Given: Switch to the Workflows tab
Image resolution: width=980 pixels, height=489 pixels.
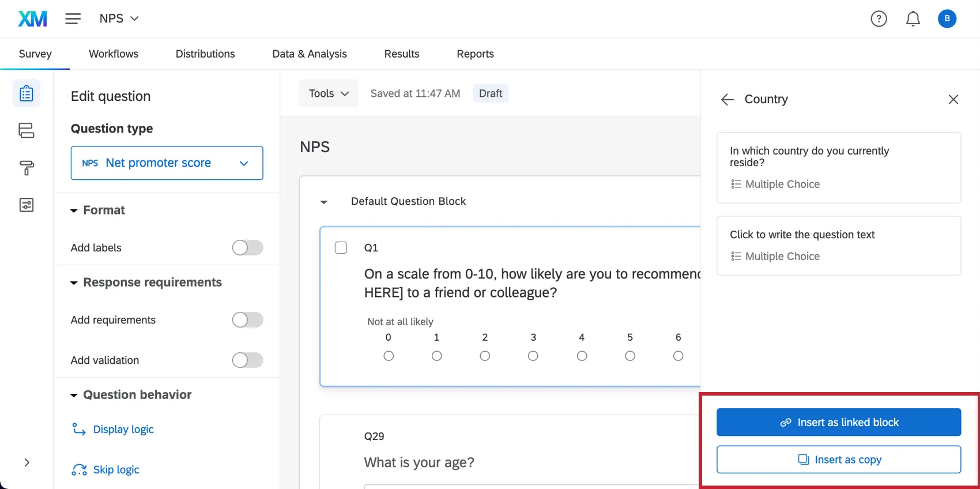Looking at the screenshot, I should pos(114,54).
